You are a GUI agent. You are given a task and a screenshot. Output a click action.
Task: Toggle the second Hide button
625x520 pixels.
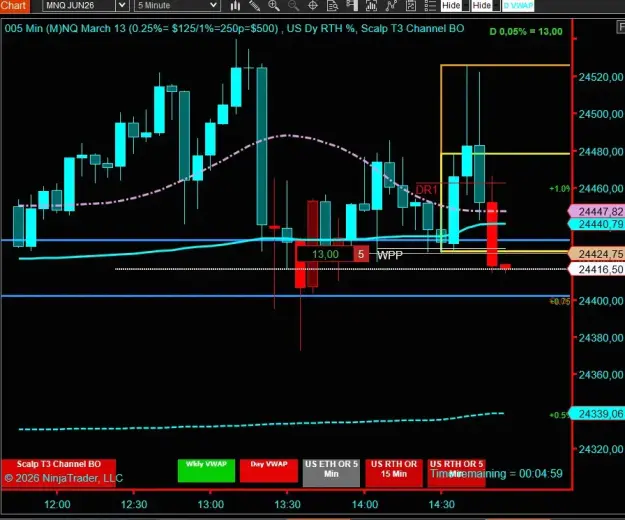tap(482, 6)
